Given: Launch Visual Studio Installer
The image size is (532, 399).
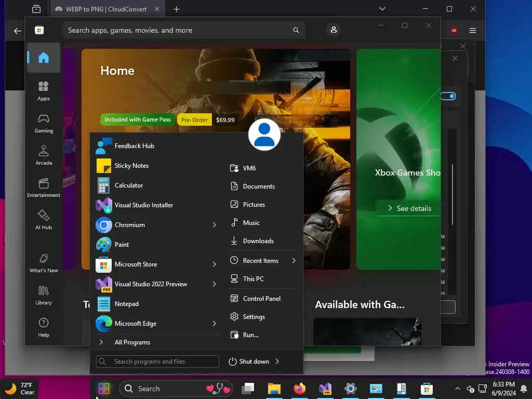Looking at the screenshot, I should (157, 205).
